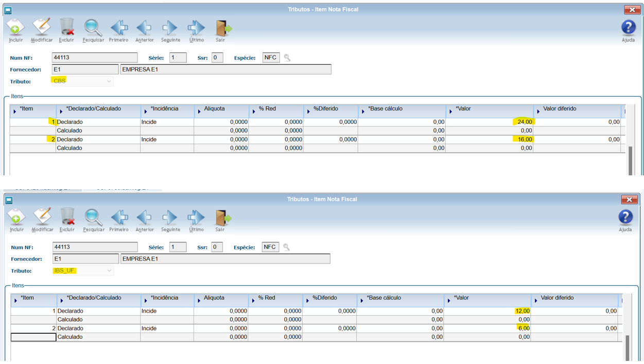Select item 2 Incide cell in IBS_UF grid
Image resolution: width=644 pixels, height=364 pixels.
click(167, 328)
